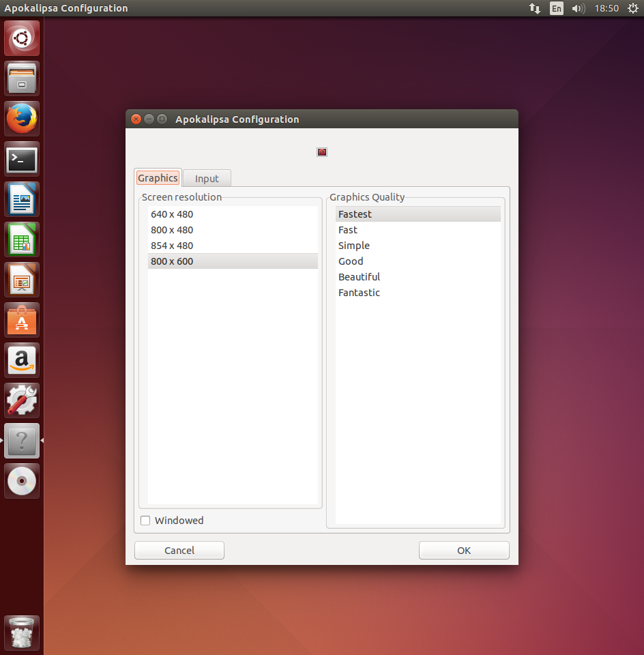Maximize the Apokalipsa Configuration window
Viewport: 644px width, 655px height.
(162, 119)
